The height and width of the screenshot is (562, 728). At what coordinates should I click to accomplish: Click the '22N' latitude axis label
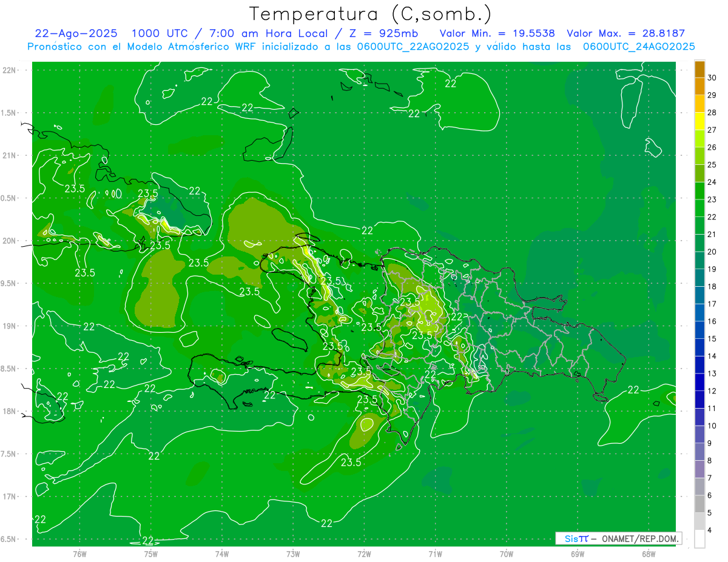point(9,70)
